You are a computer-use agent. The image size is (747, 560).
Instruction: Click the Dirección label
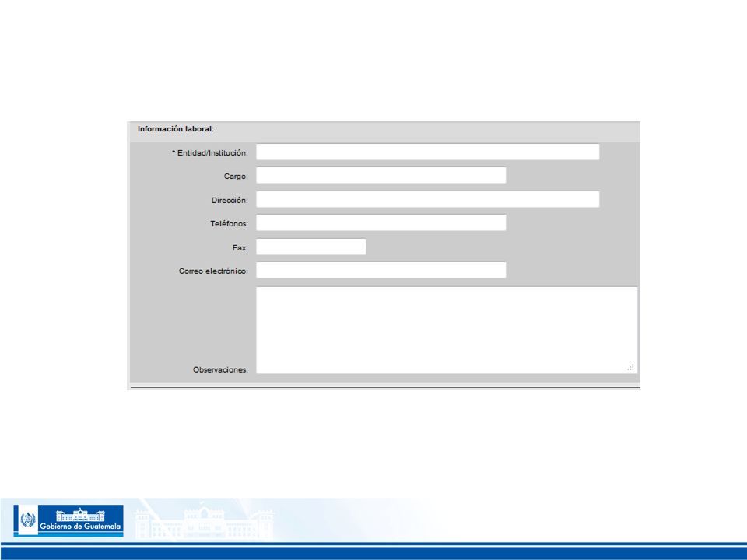pos(230,201)
